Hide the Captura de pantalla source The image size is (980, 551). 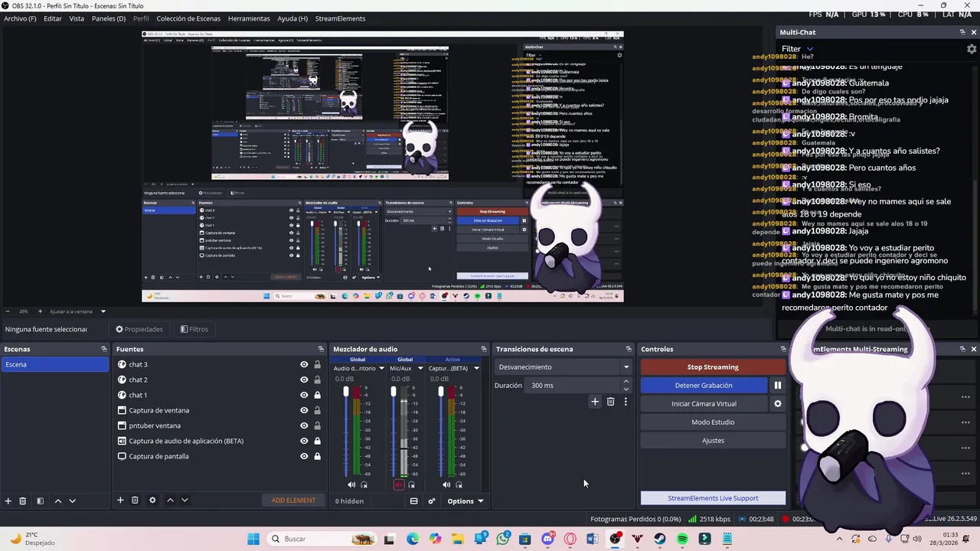[x=304, y=456]
